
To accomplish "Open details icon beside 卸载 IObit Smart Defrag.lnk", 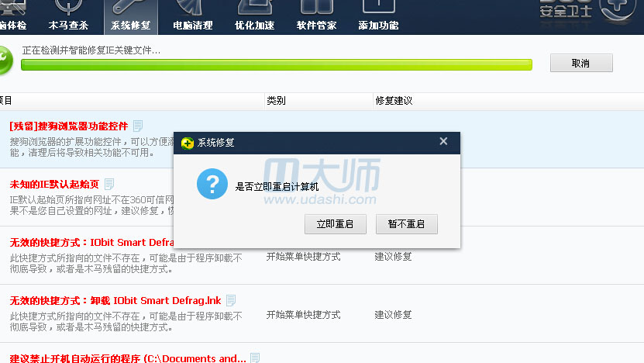I will [x=231, y=300].
